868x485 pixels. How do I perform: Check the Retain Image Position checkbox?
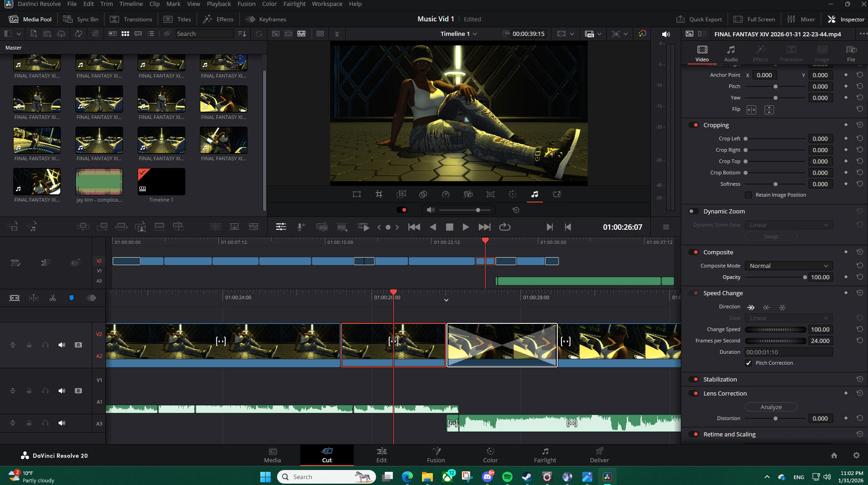click(748, 195)
